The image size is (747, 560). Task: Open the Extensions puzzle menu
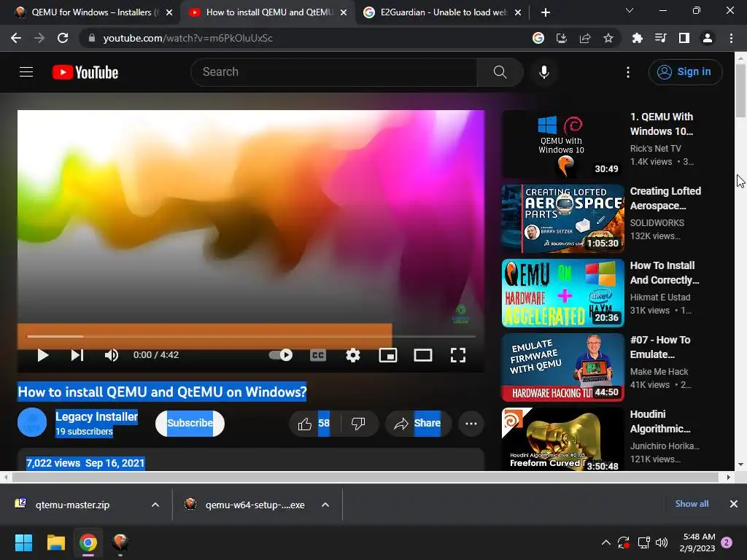637,38
